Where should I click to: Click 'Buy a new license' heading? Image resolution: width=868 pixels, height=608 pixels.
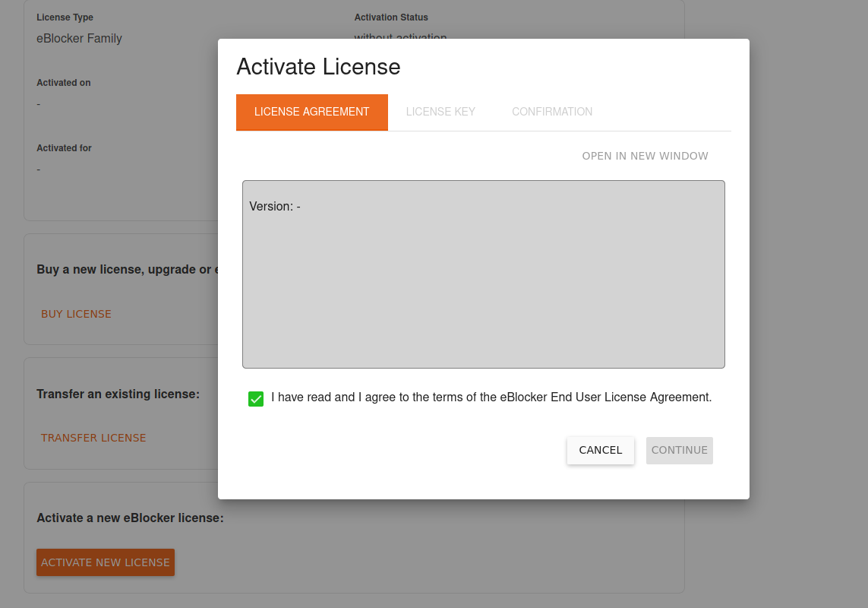click(128, 269)
